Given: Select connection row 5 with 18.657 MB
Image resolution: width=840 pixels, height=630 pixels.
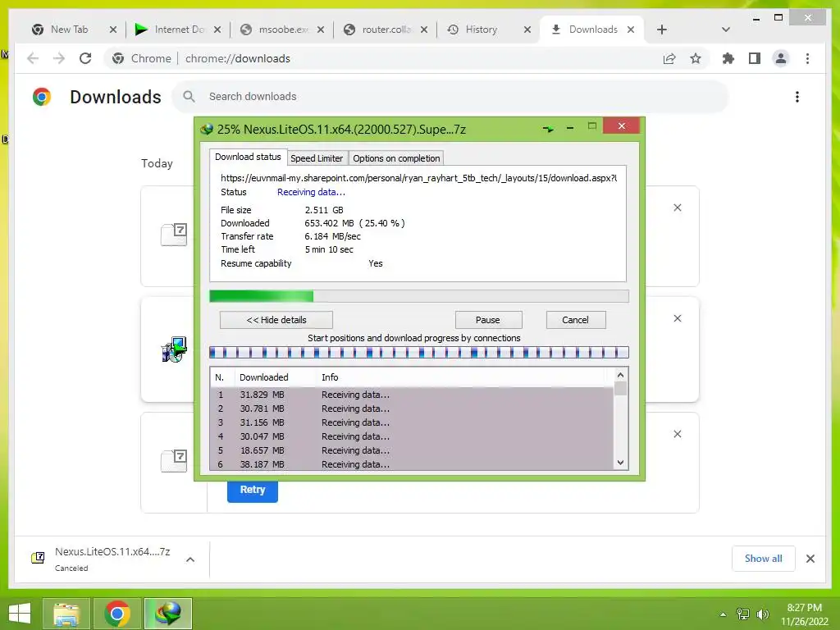Looking at the screenshot, I should (412, 450).
